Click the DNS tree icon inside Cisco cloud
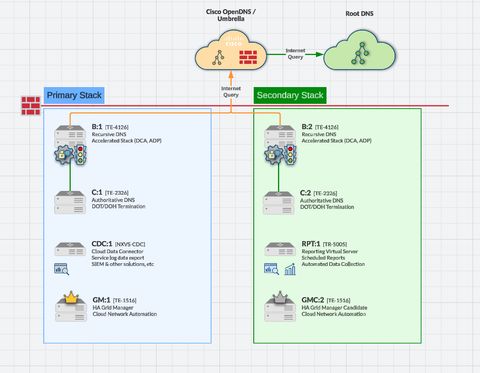The height and width of the screenshot is (373, 480). click(218, 57)
